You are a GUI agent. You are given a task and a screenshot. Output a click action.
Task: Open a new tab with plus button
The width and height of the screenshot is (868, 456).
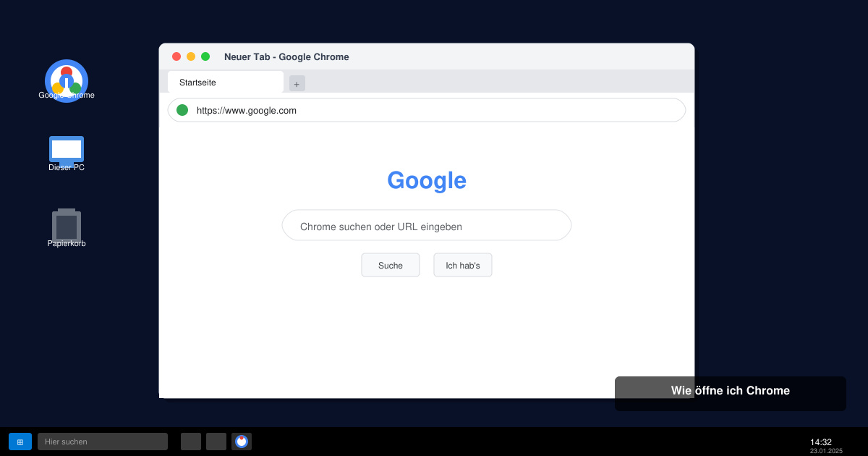(x=297, y=84)
